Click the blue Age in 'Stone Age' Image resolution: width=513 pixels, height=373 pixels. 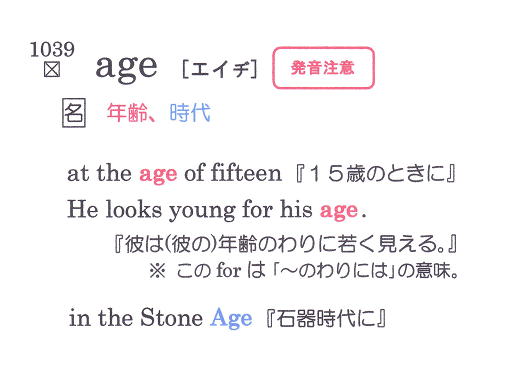click(231, 318)
